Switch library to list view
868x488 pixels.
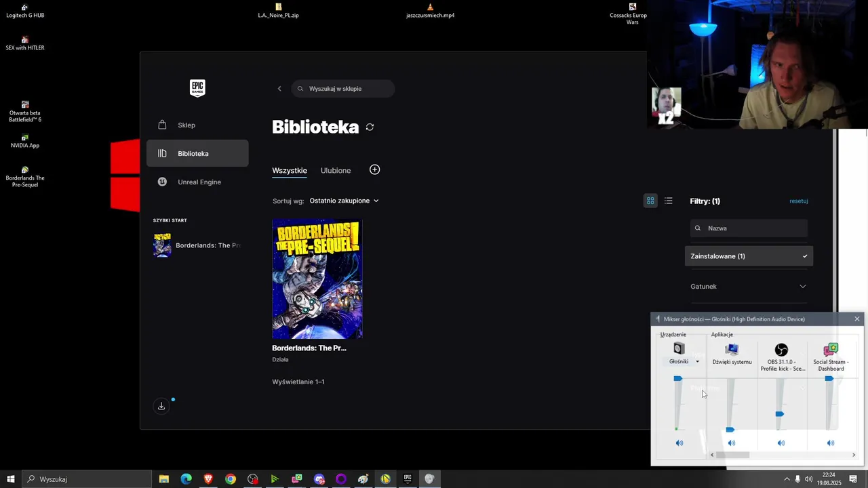pos(669,201)
